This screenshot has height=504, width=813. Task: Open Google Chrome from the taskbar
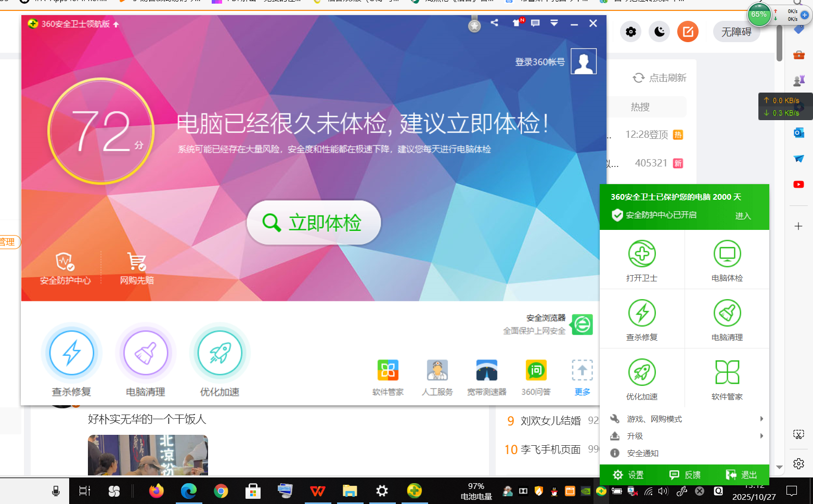pyautogui.click(x=221, y=491)
